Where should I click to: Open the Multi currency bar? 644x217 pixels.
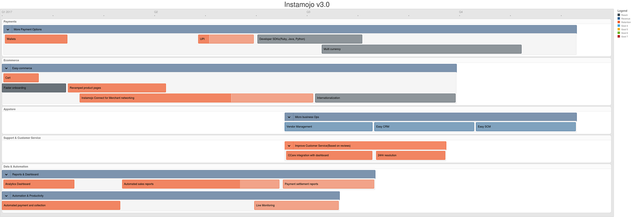[421, 49]
